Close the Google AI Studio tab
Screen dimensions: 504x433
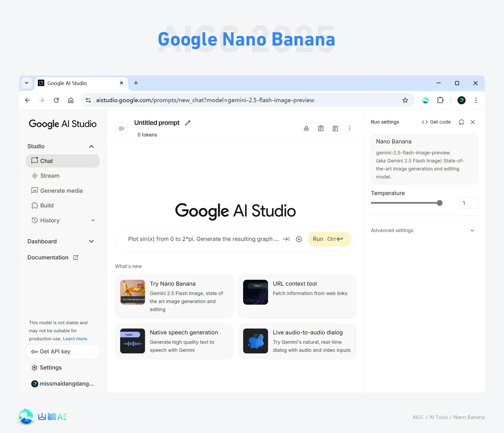point(121,83)
